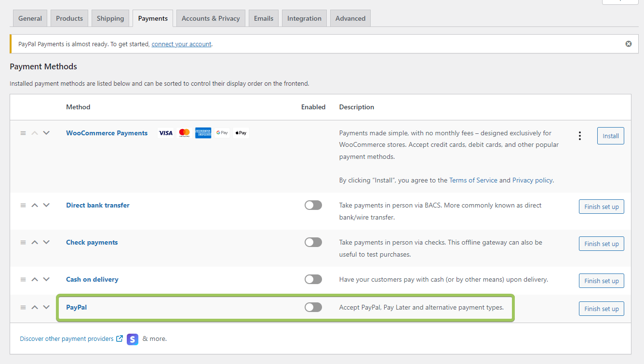Click the connect your account link
This screenshot has width=644, height=364.
coord(181,44)
